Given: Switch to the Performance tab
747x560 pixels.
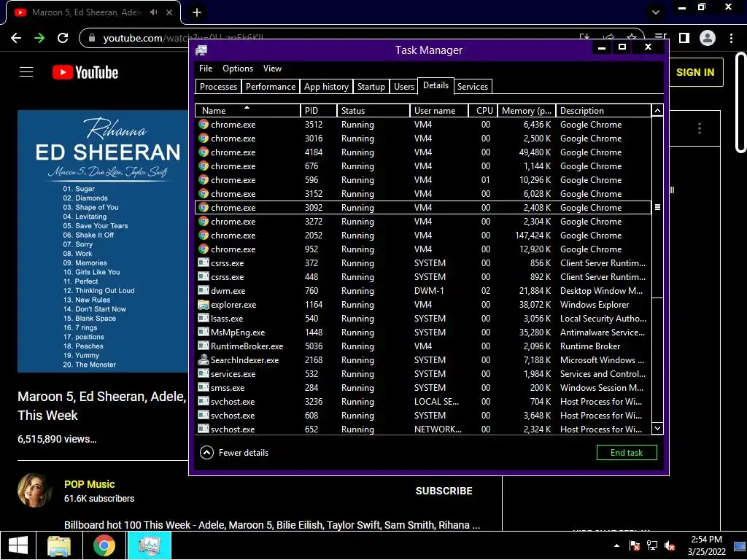Looking at the screenshot, I should pyautogui.click(x=271, y=86).
